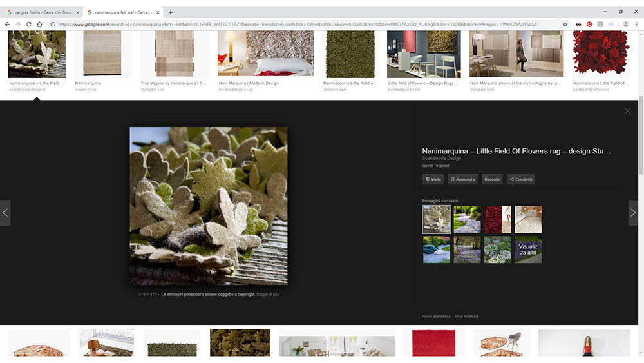644x363 pixels.
Task: Go back with the browser back arrow
Action: [7, 25]
